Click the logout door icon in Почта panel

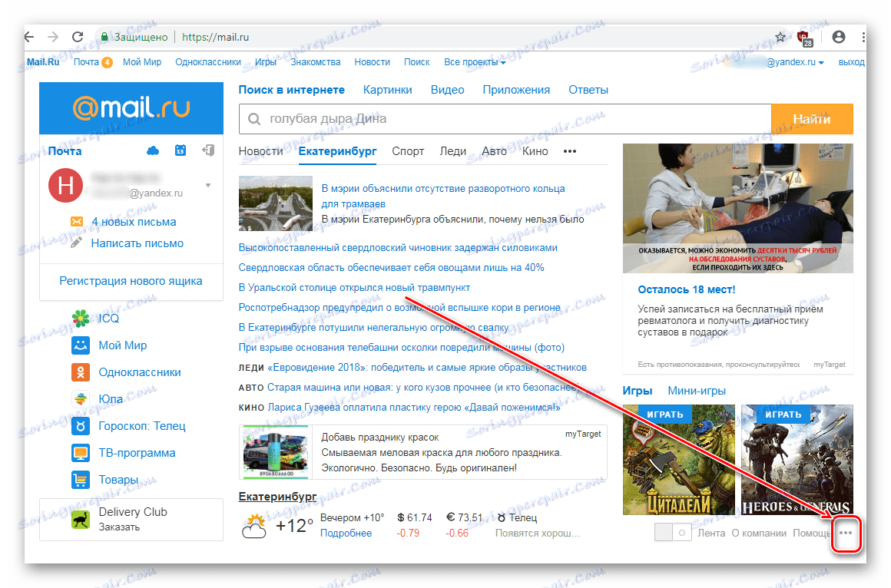click(x=208, y=150)
